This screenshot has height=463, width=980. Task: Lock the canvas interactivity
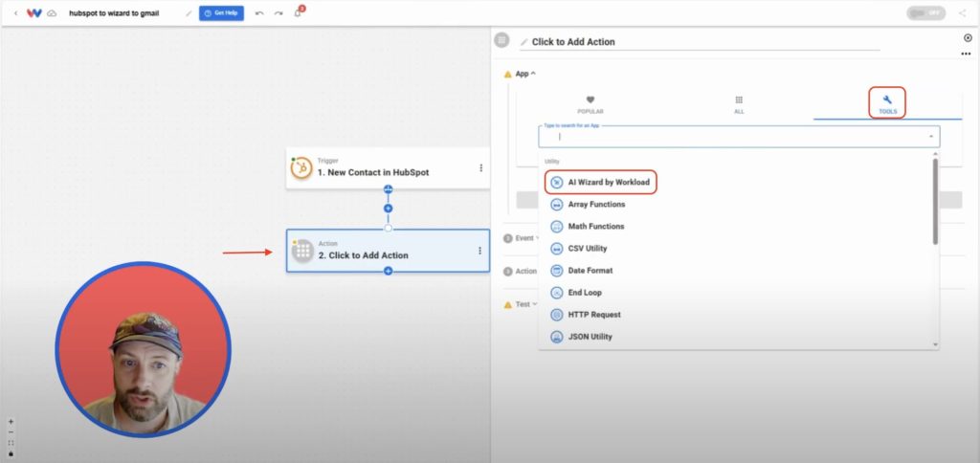11,453
